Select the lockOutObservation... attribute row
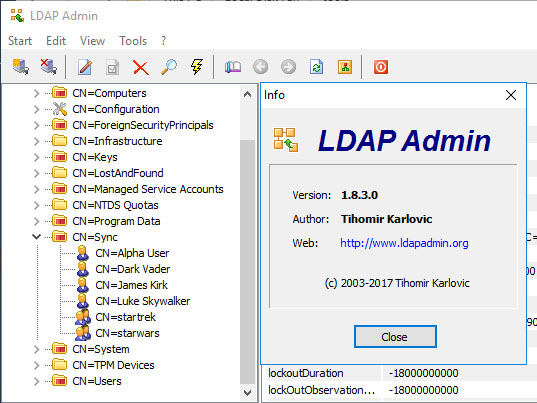Viewport: 537px width, 403px height. coord(399,390)
